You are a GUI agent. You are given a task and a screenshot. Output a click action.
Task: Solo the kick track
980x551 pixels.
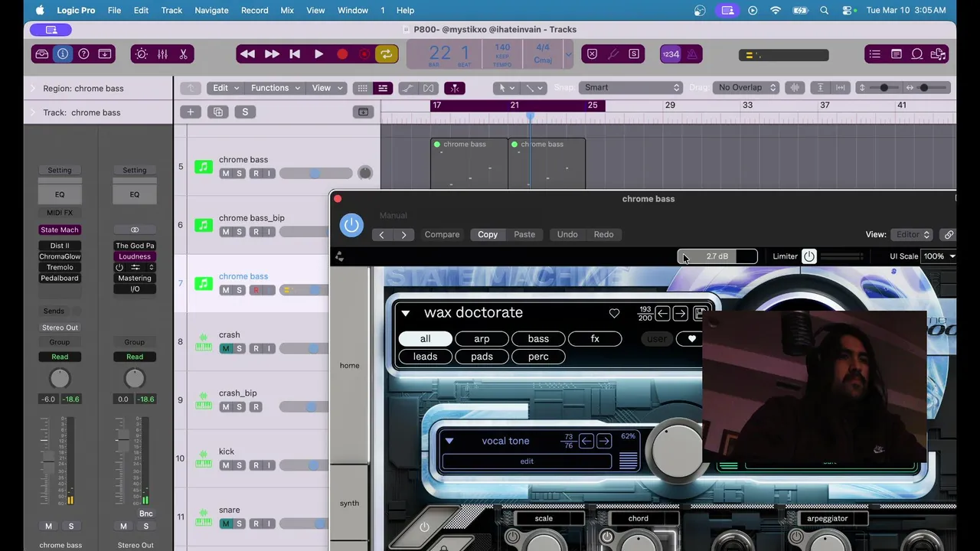[x=239, y=465]
